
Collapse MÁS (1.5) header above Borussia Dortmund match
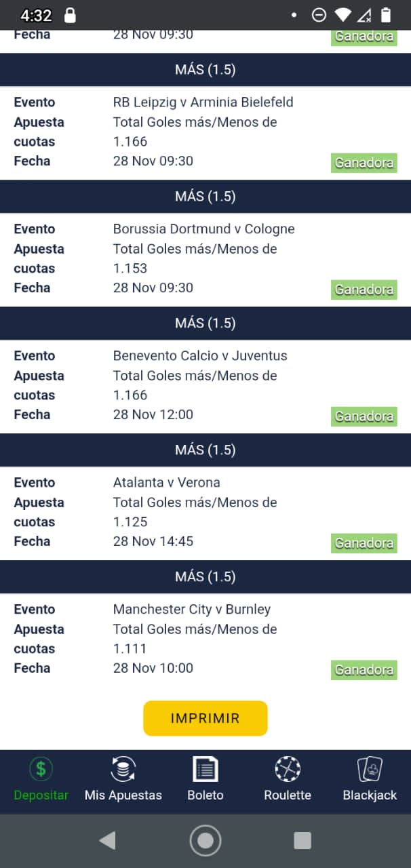[x=206, y=196]
